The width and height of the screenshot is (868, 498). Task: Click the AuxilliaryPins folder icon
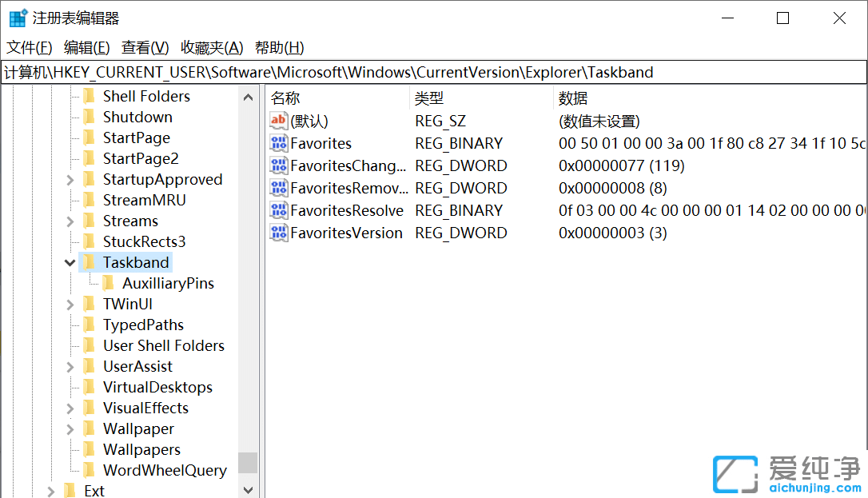pyautogui.click(x=109, y=283)
